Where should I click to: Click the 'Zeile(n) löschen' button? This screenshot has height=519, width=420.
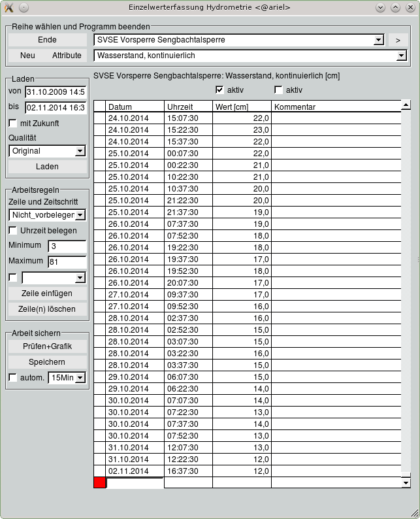tap(47, 309)
